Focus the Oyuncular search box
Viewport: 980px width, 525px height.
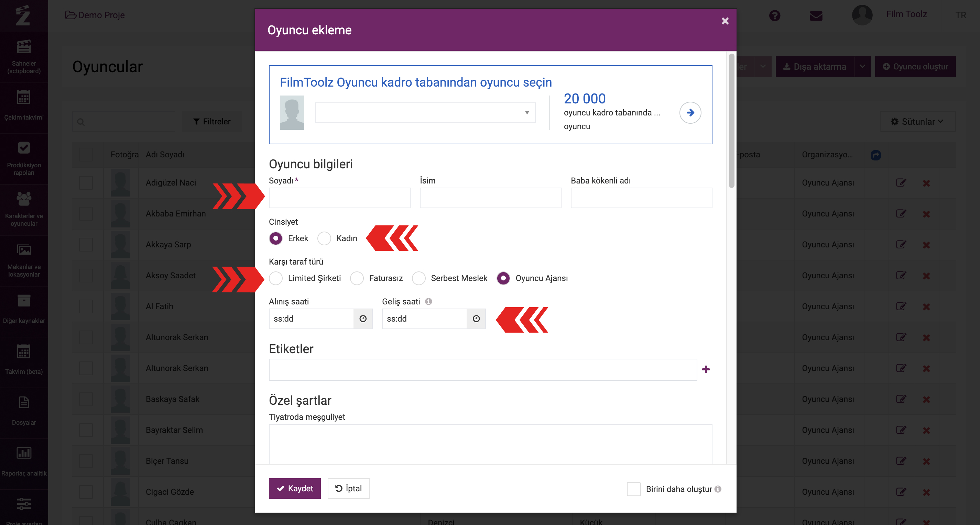click(x=124, y=122)
